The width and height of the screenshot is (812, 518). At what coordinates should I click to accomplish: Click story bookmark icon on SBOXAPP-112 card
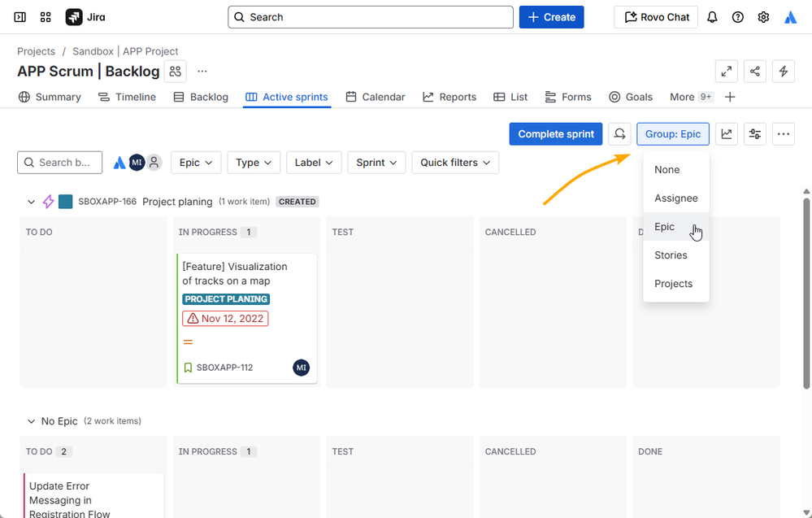click(x=188, y=368)
